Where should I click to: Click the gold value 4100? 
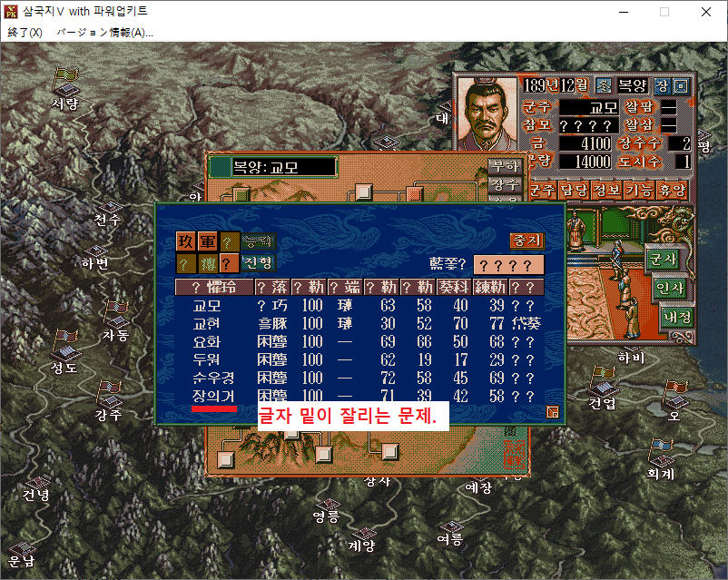(x=585, y=143)
